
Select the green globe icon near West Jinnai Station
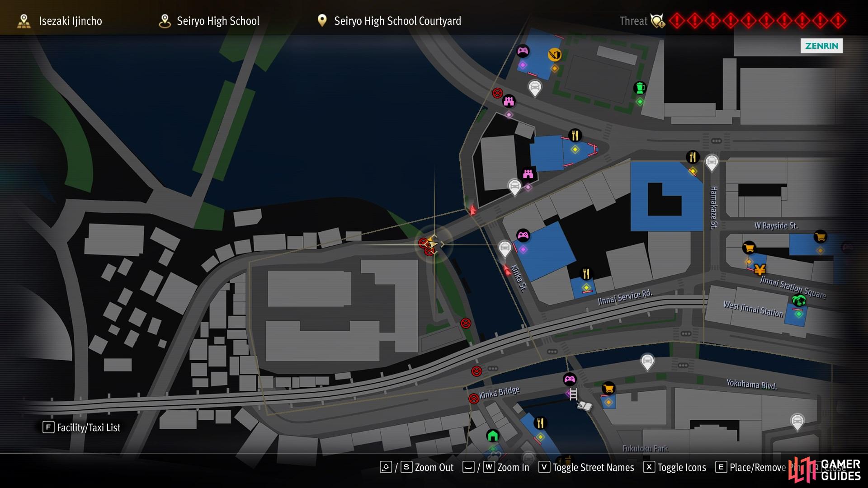point(799,300)
